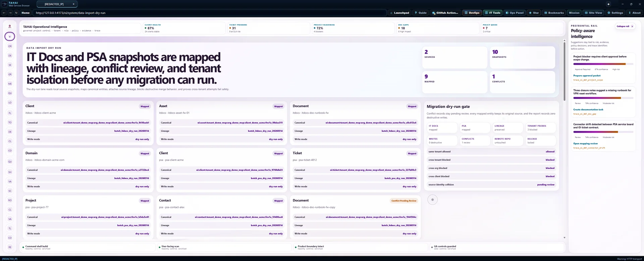Open a new tab with the plus icon
Image resolution: width=644 pixels, height=261 pixels.
tap(608, 4)
